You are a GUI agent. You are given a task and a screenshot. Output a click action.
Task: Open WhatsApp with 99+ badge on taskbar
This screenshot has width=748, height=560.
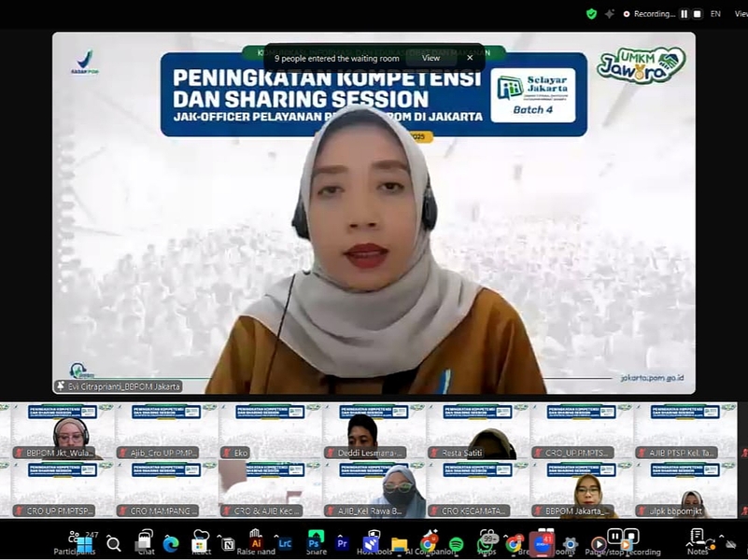coord(486,544)
